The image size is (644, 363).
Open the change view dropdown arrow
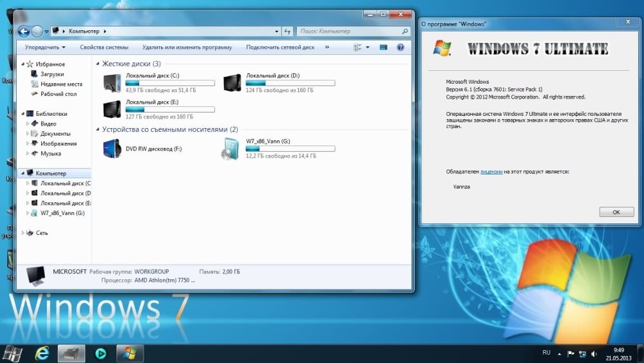point(368,47)
